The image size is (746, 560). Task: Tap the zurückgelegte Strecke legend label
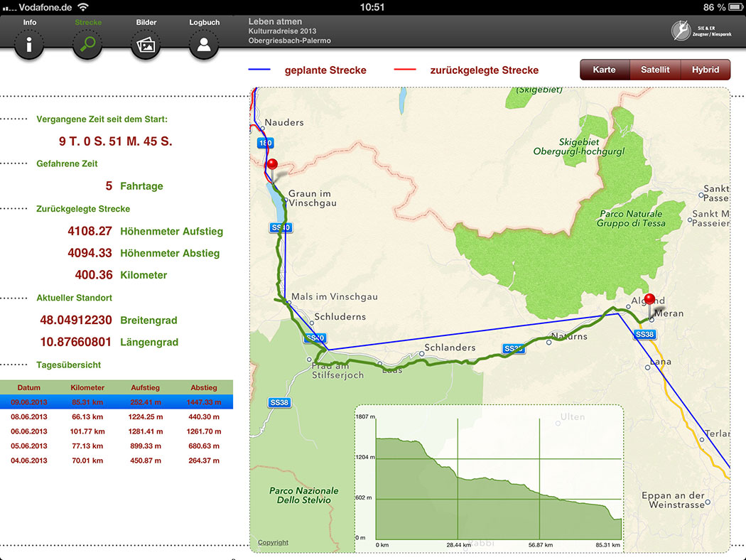point(485,70)
